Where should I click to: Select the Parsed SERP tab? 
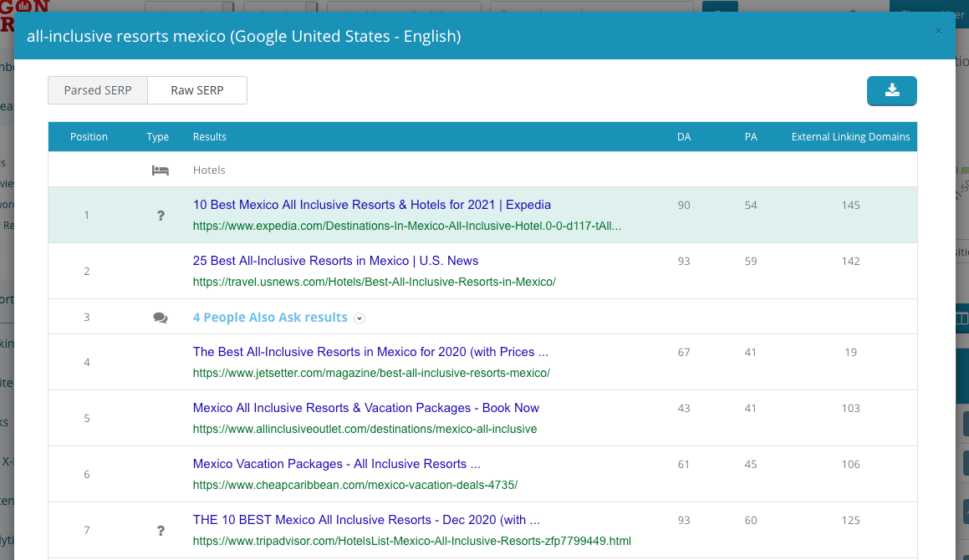coord(98,89)
